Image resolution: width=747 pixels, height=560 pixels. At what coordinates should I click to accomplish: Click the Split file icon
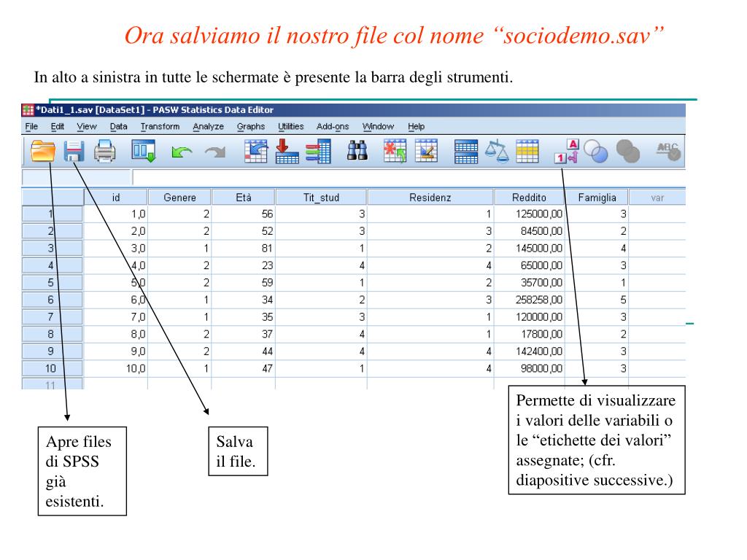click(466, 152)
